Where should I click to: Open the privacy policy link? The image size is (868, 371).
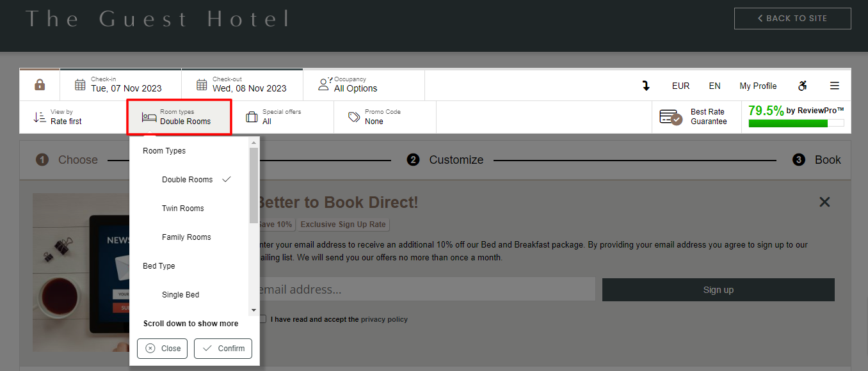(x=384, y=319)
